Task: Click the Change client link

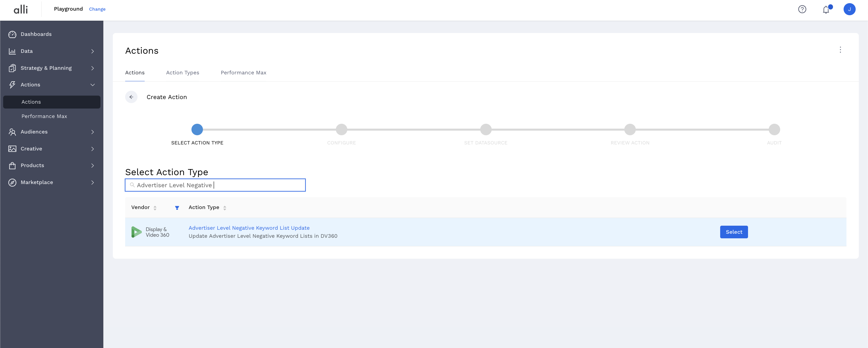Action: point(97,9)
